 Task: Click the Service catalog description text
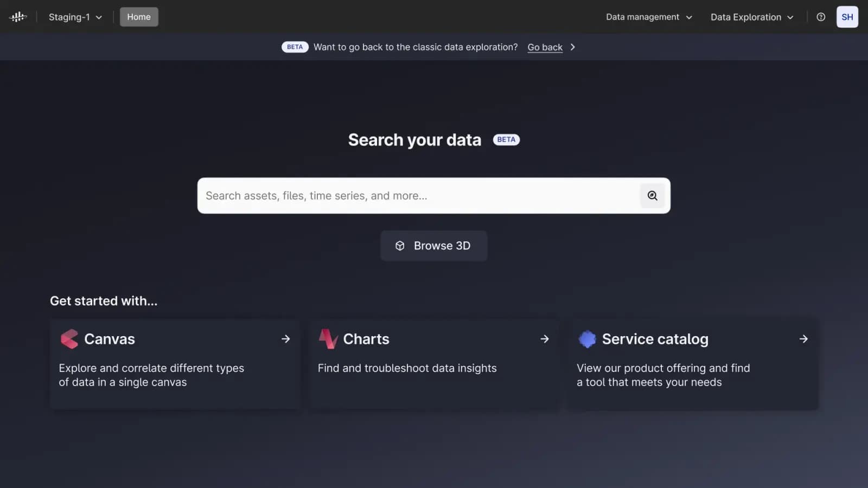coord(663,375)
